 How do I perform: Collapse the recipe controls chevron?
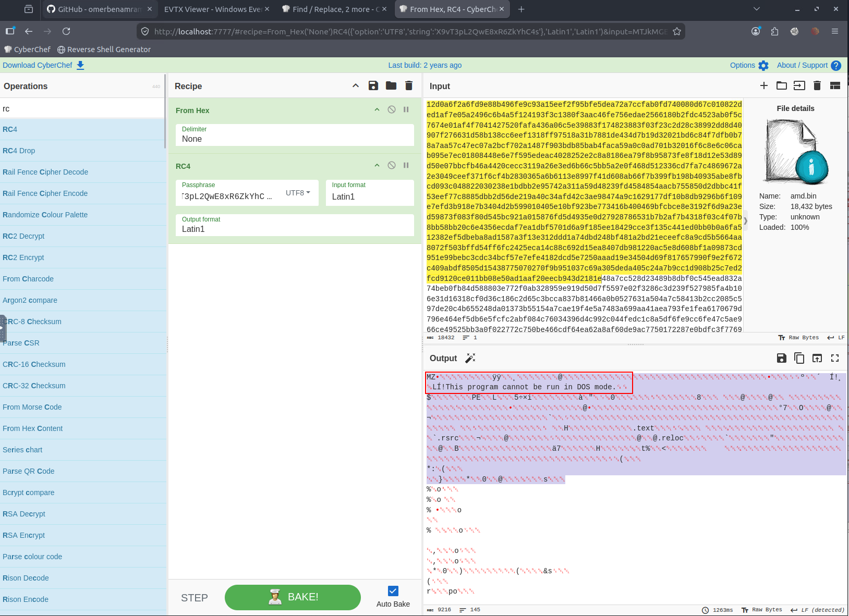pos(356,86)
